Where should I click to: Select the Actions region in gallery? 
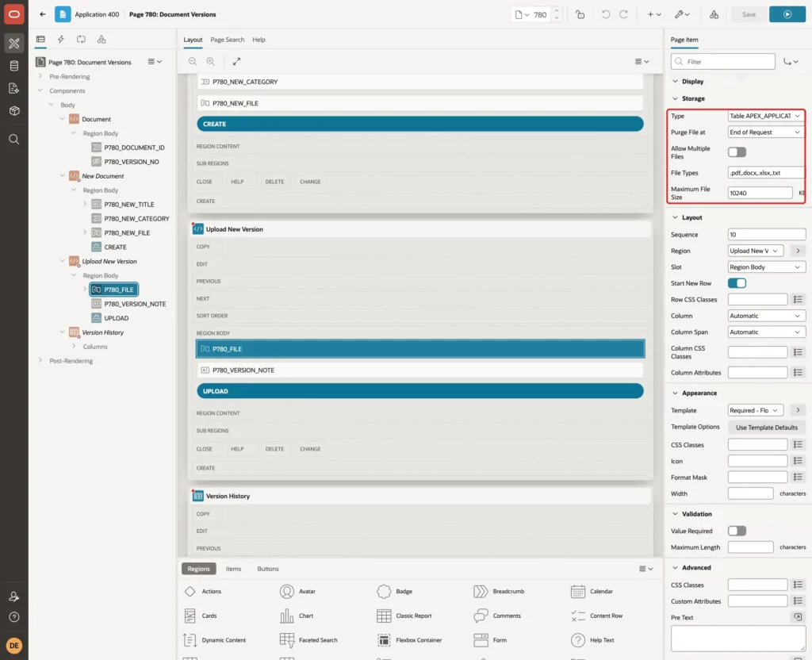203,591
